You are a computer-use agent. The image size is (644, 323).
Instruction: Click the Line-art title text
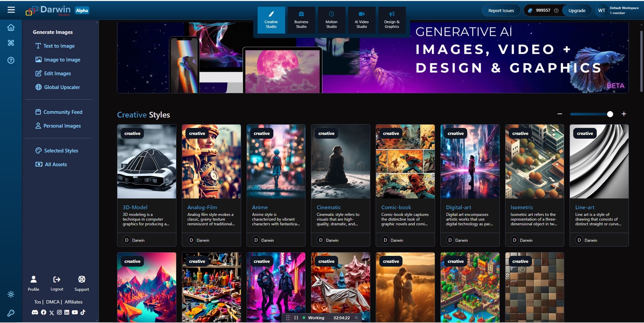pos(585,207)
